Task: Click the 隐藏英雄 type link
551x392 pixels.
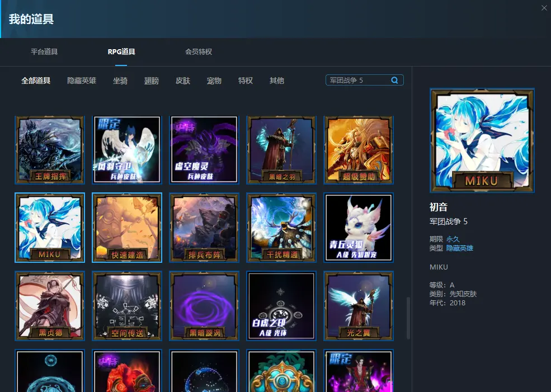Action: click(459, 248)
